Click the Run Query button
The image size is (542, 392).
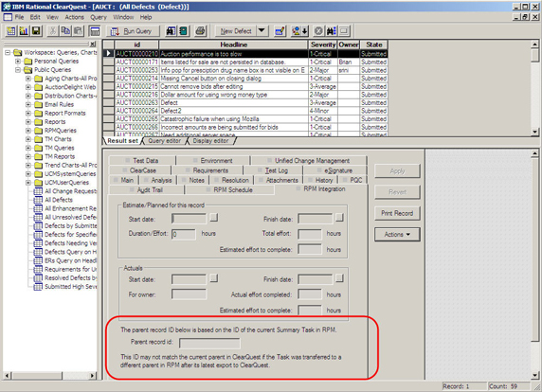tap(133, 31)
